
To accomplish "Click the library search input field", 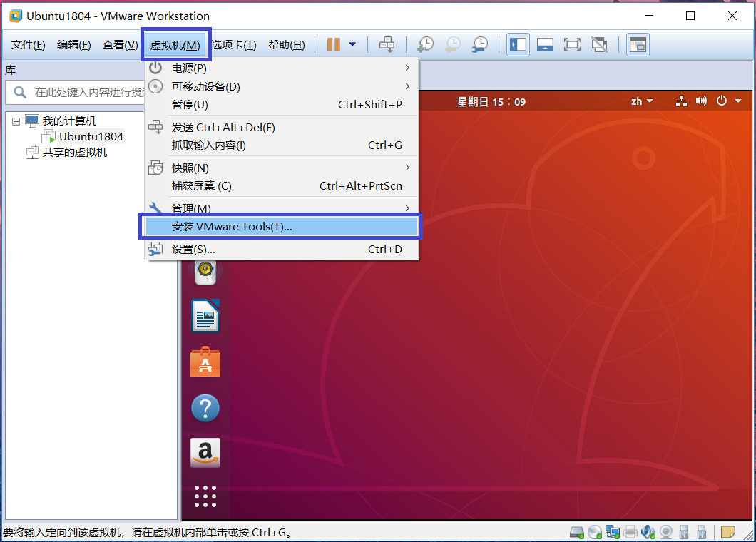I will 75,92.
